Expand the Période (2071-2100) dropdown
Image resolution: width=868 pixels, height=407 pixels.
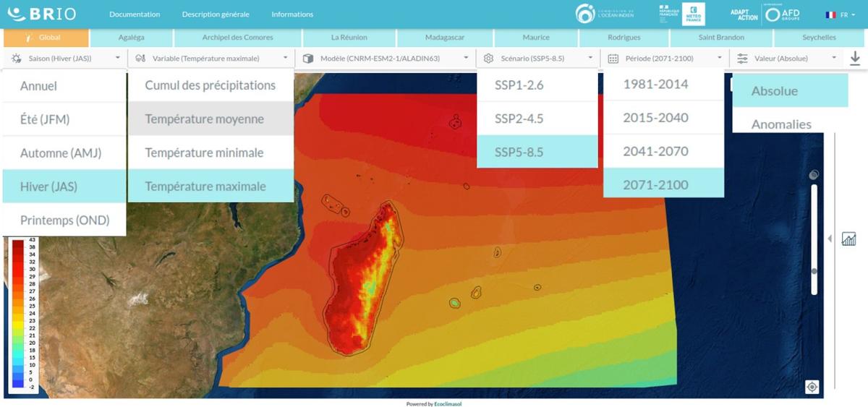click(664, 58)
